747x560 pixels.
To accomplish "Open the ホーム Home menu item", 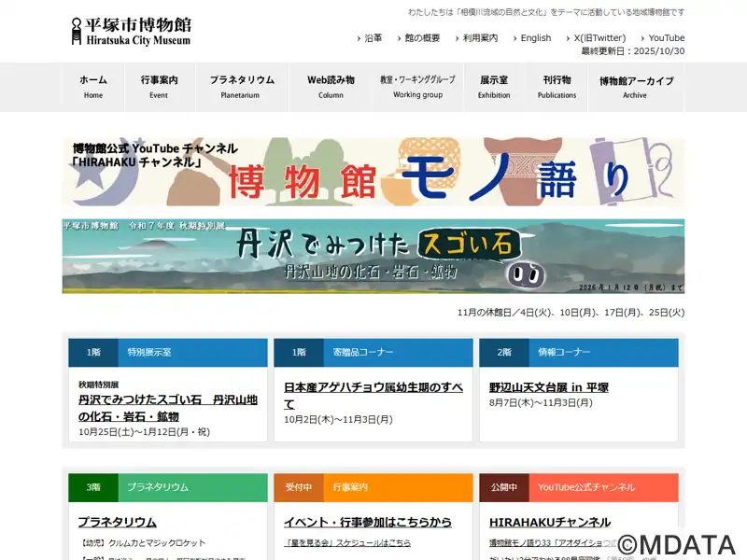I will (x=93, y=87).
